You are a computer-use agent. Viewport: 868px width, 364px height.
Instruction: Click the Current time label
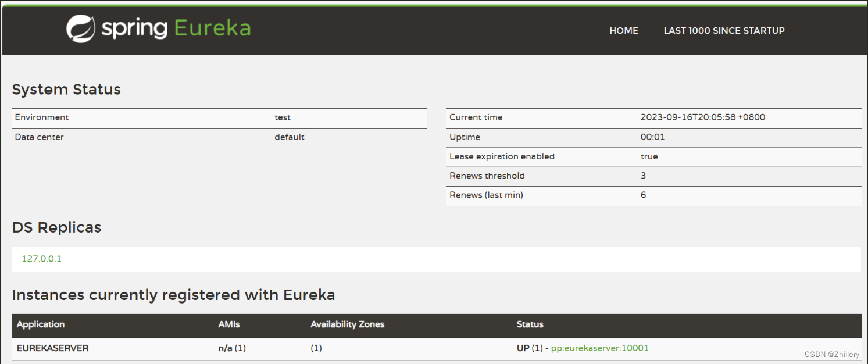pos(476,117)
